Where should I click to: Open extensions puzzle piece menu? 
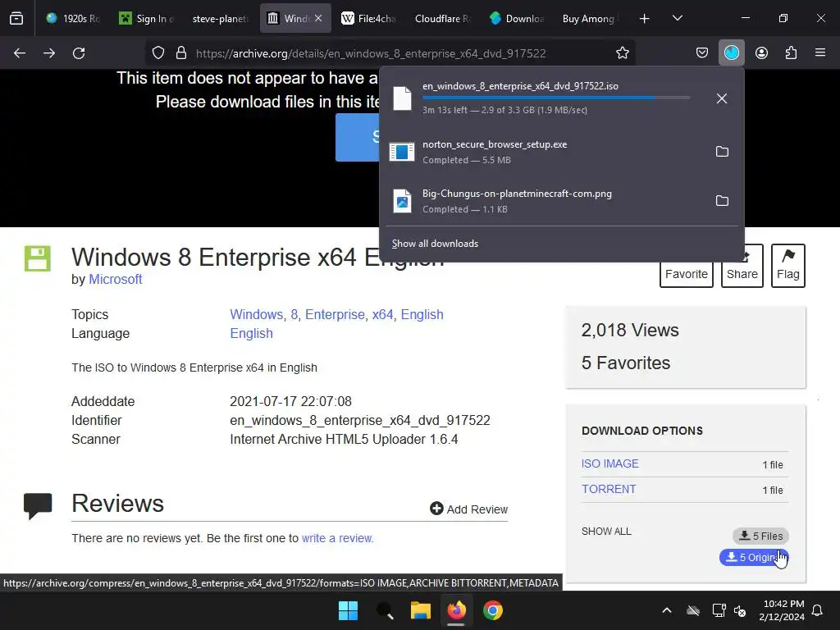coord(791,53)
